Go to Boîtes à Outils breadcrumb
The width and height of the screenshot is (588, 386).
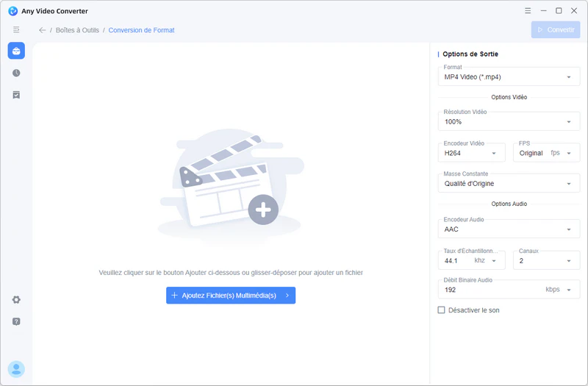[x=77, y=30]
